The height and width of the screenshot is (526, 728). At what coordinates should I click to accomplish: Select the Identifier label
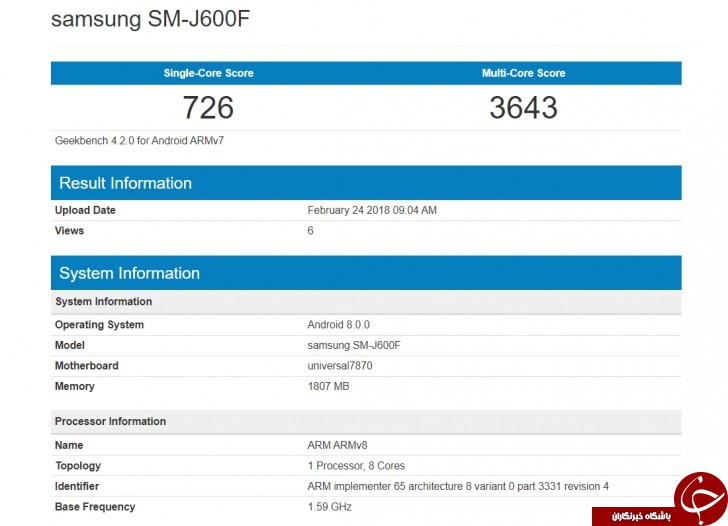pos(77,486)
